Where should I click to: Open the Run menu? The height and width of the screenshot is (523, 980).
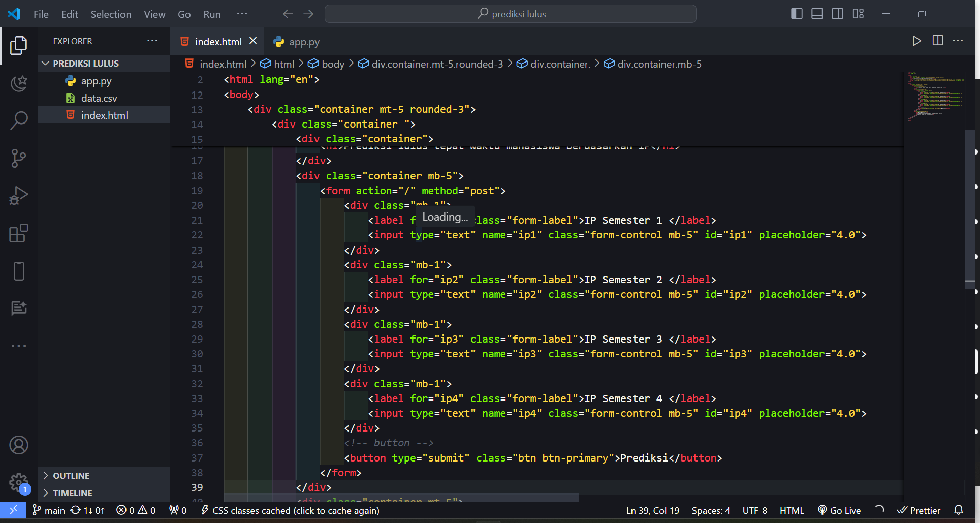(212, 14)
